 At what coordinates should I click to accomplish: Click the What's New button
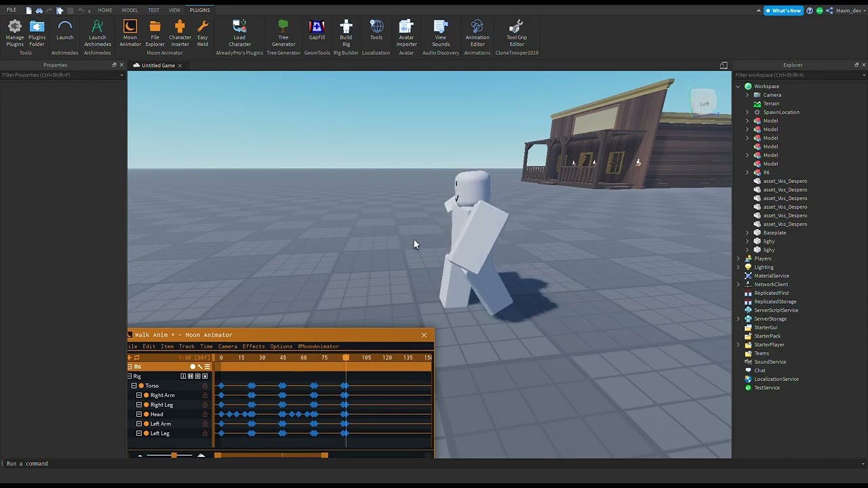[x=783, y=10]
